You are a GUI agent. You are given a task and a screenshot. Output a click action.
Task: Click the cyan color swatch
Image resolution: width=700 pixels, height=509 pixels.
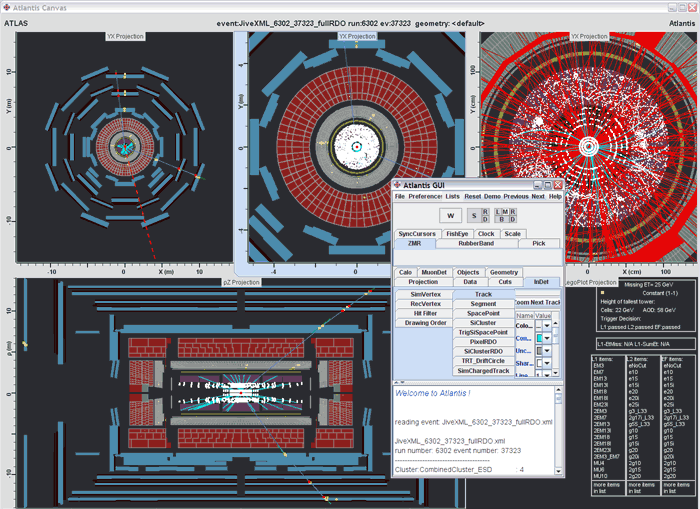coord(540,339)
